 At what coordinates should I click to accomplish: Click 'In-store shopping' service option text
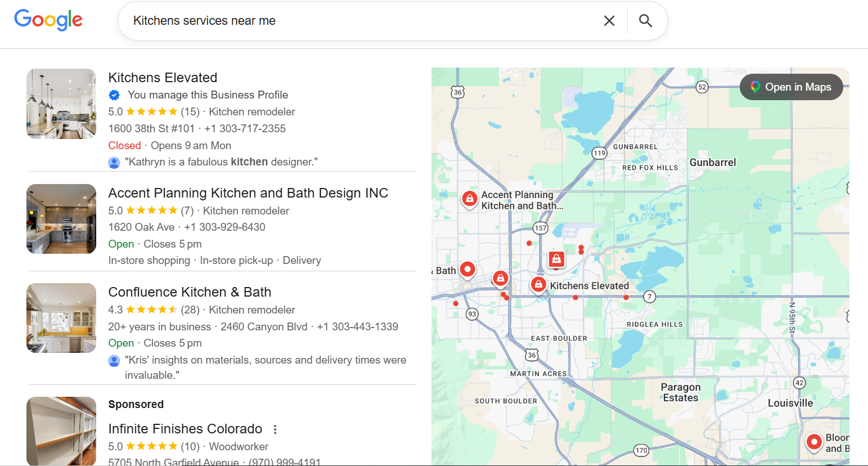(149, 261)
